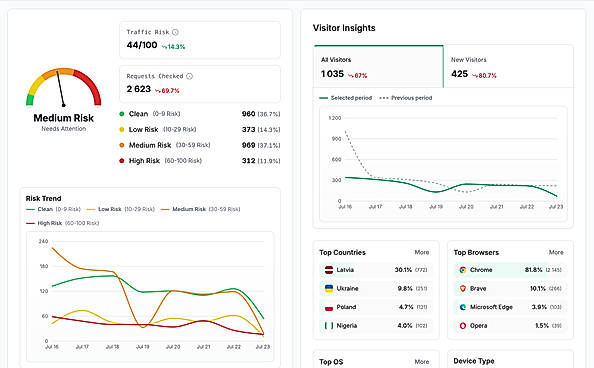The image size is (594, 368).
Task: Click the Nigeria flag icon
Action: coord(329,326)
